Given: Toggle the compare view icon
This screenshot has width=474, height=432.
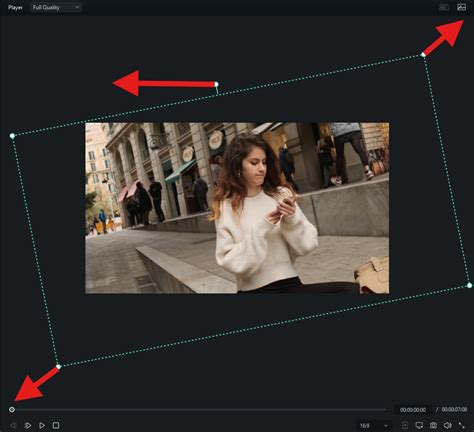Looking at the screenshot, I should tap(444, 7).
